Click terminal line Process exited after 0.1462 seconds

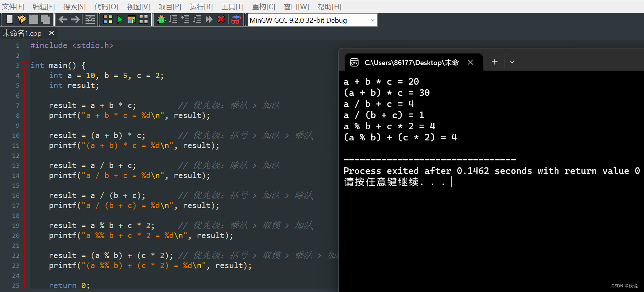pyautogui.click(x=491, y=171)
